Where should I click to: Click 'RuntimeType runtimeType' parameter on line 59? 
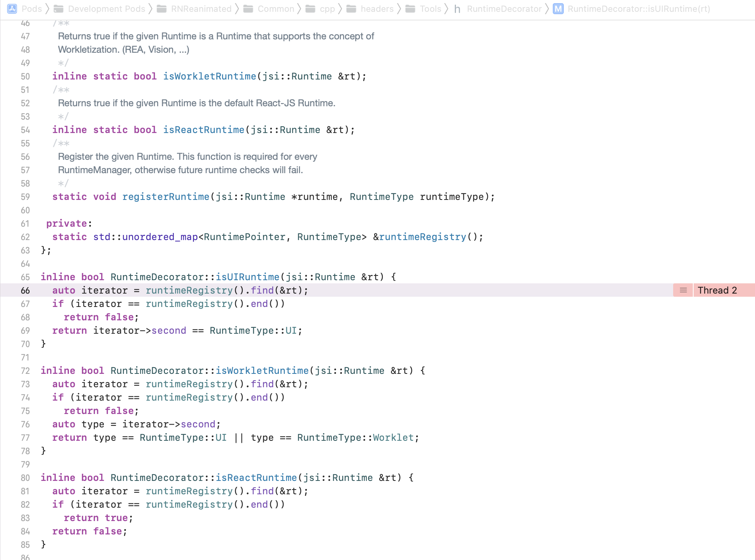pos(417,197)
